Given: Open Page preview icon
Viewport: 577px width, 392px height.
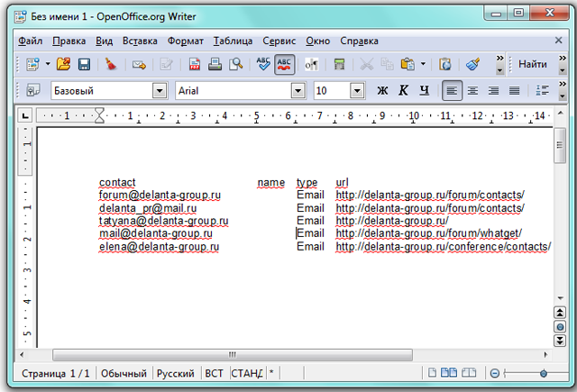Looking at the screenshot, I should (x=235, y=64).
